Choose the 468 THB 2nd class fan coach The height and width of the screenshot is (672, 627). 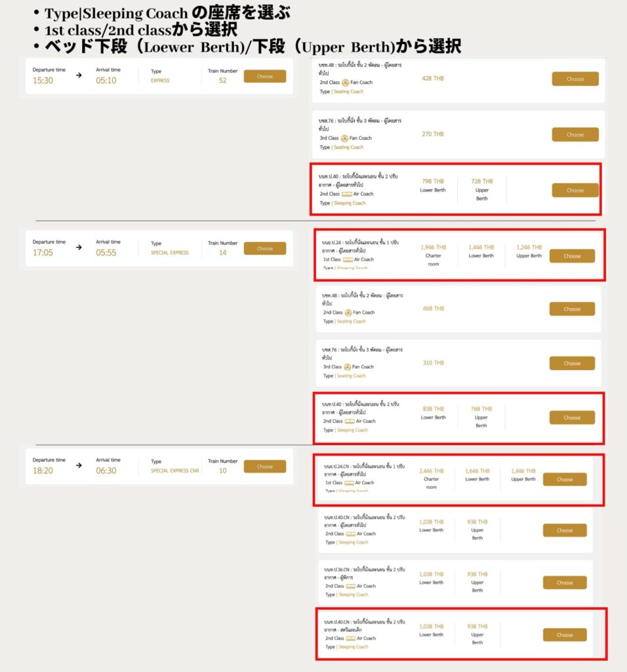coord(572,309)
